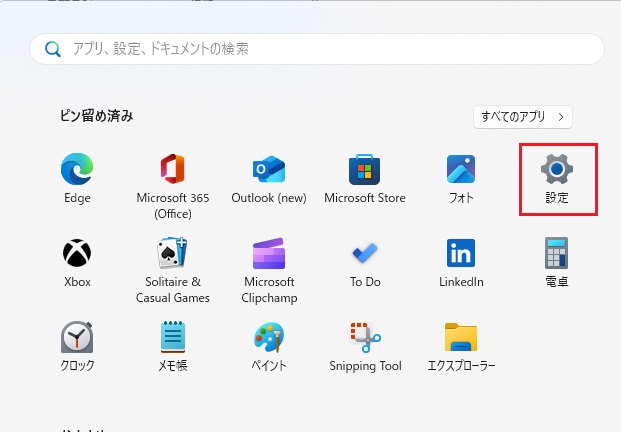
Task: Launch the ペイント paint app
Action: (x=269, y=337)
